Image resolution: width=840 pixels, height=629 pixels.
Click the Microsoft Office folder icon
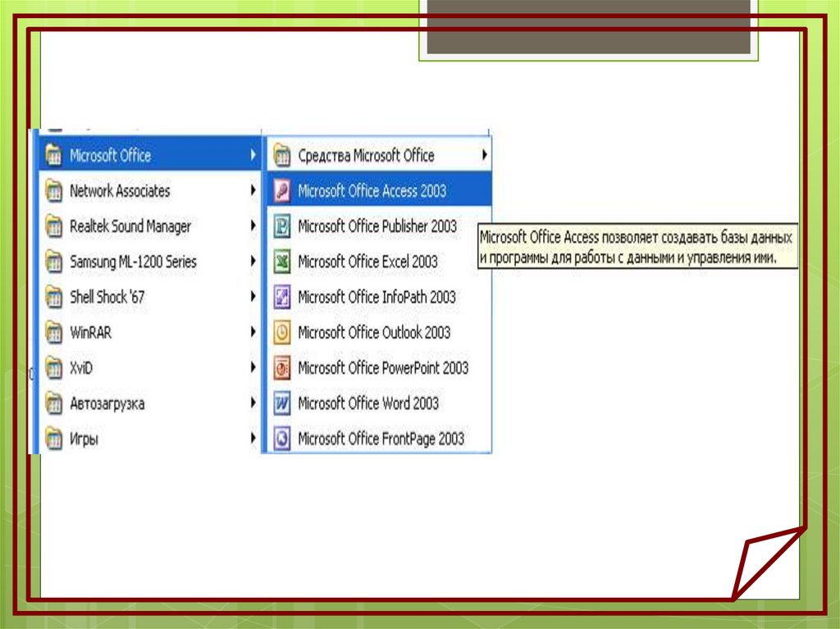[x=53, y=155]
